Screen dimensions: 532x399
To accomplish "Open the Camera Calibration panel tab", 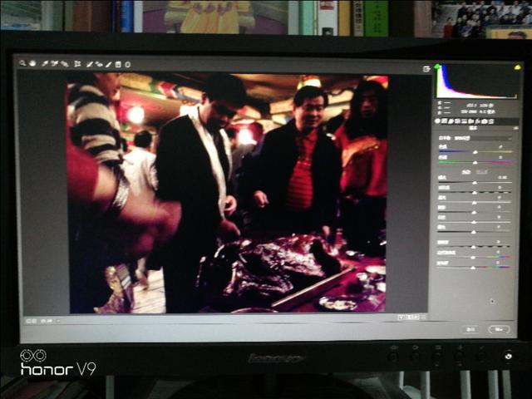I will (484, 121).
